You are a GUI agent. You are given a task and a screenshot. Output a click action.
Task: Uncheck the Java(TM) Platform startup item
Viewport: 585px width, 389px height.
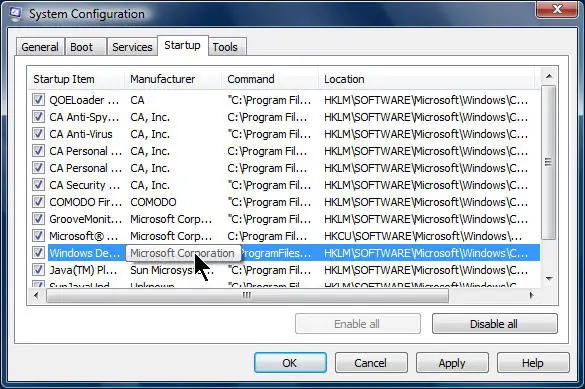coord(38,270)
